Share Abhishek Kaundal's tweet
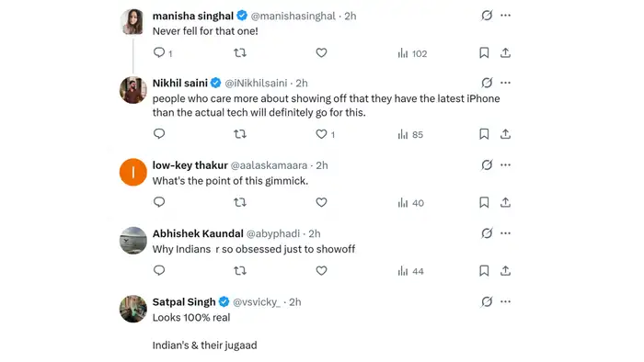The height and width of the screenshot is (362, 644). click(505, 270)
